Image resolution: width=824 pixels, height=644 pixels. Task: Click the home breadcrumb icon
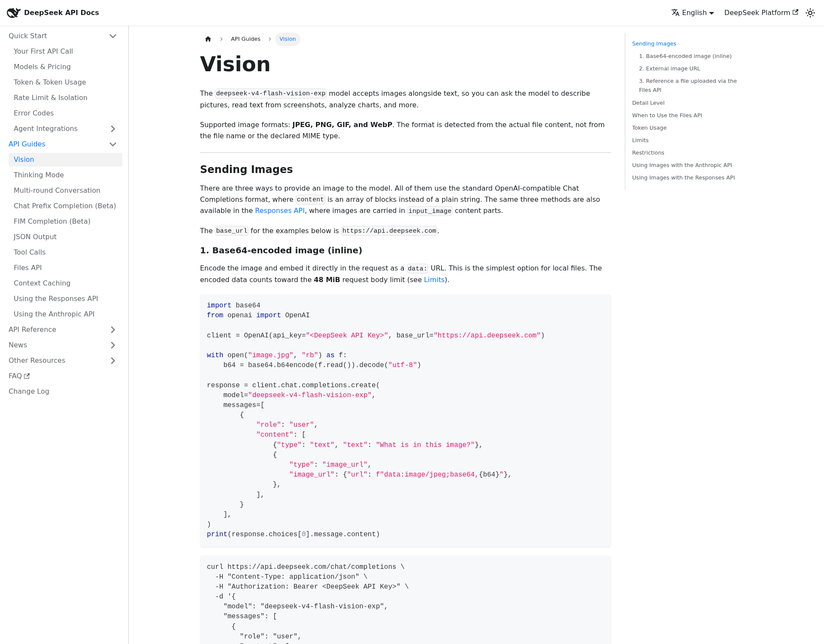[208, 39]
